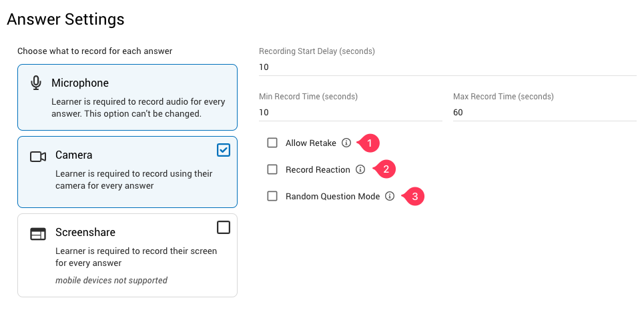Click the red callout marker 1
Viewport: 644px width, 312px height.
click(x=370, y=143)
